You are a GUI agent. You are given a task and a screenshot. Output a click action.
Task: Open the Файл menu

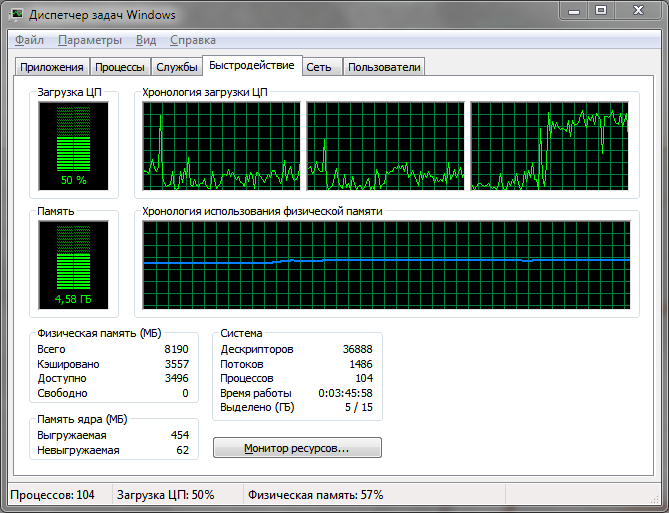(29, 41)
